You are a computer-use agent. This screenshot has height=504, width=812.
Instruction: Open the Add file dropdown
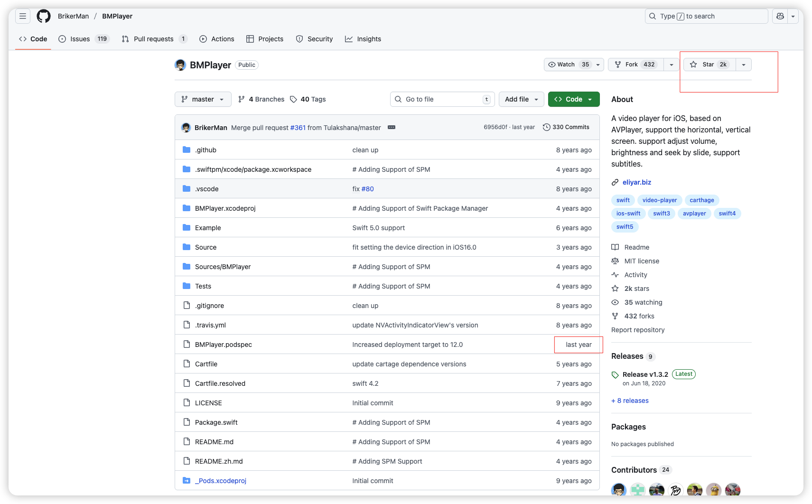click(x=522, y=99)
